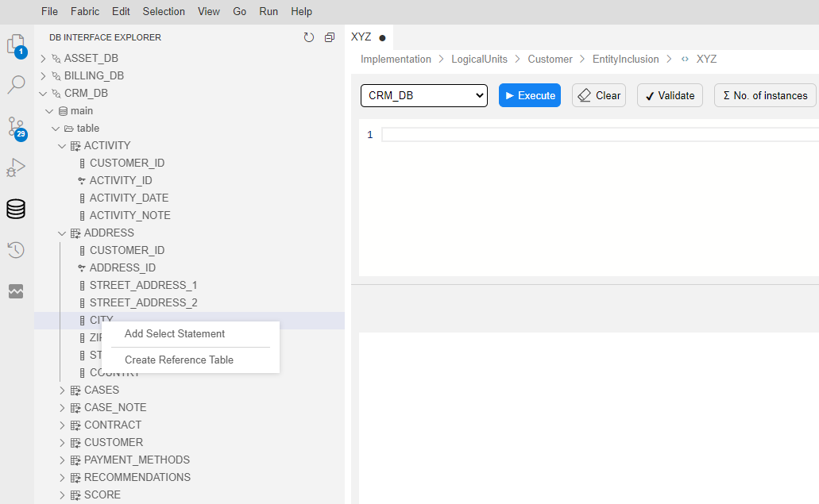
Task: Click the Execute button
Action: (x=529, y=95)
